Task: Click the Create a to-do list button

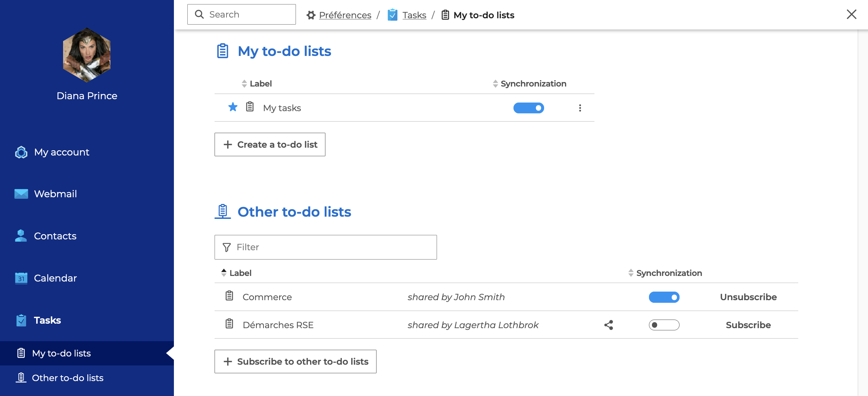Action: pos(270,145)
